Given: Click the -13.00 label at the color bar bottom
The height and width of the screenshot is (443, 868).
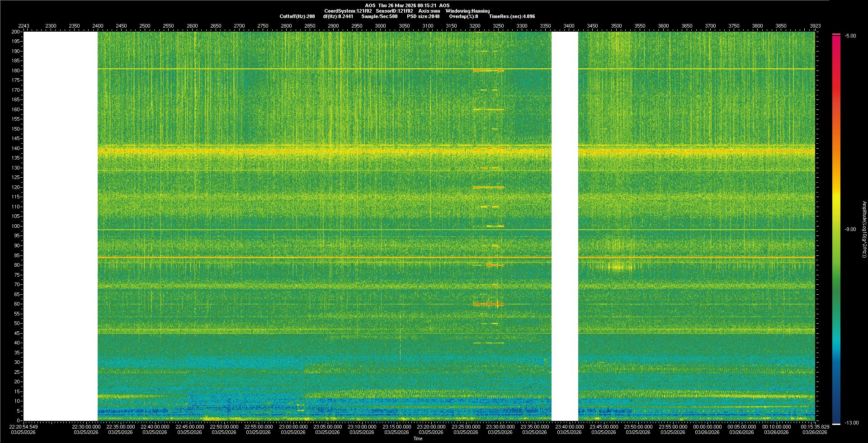Looking at the screenshot, I should pos(851,423).
